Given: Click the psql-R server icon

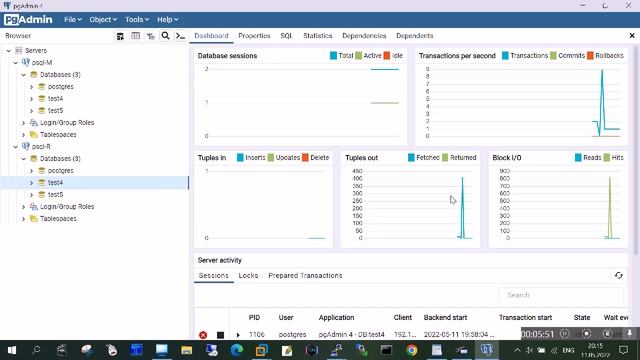Looking at the screenshot, I should click(26, 147).
